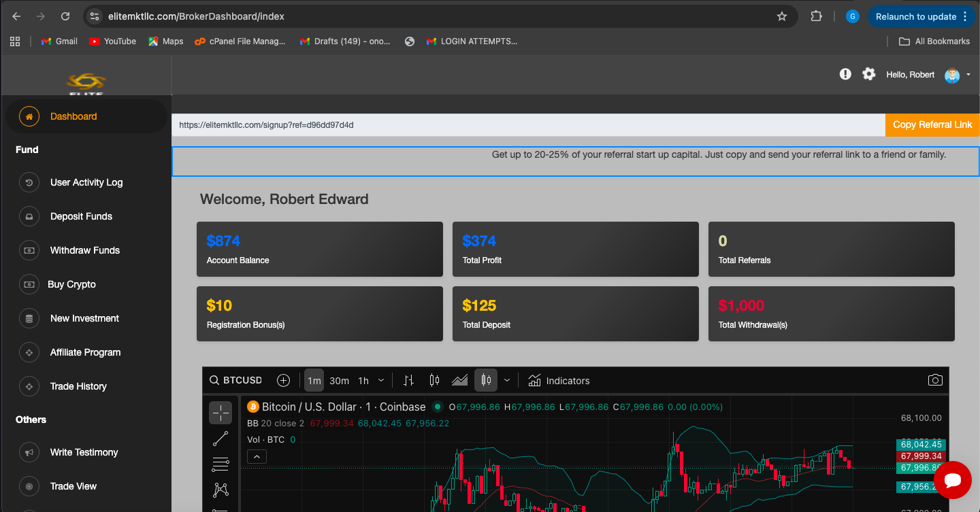Collapse the indicator legend chevron
The width and height of the screenshot is (980, 512).
coord(257,457)
